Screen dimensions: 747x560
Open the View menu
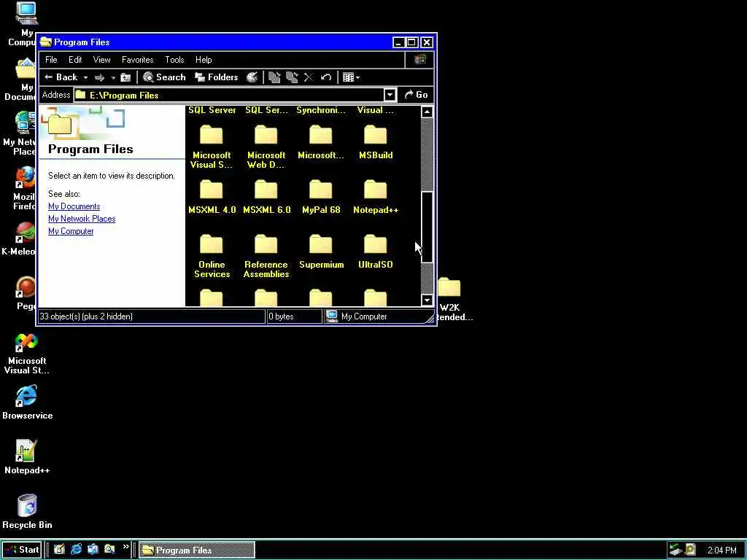click(101, 60)
